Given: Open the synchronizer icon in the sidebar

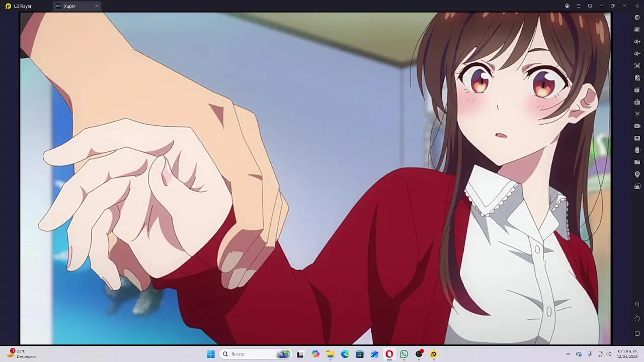Looking at the screenshot, I should click(x=637, y=138).
